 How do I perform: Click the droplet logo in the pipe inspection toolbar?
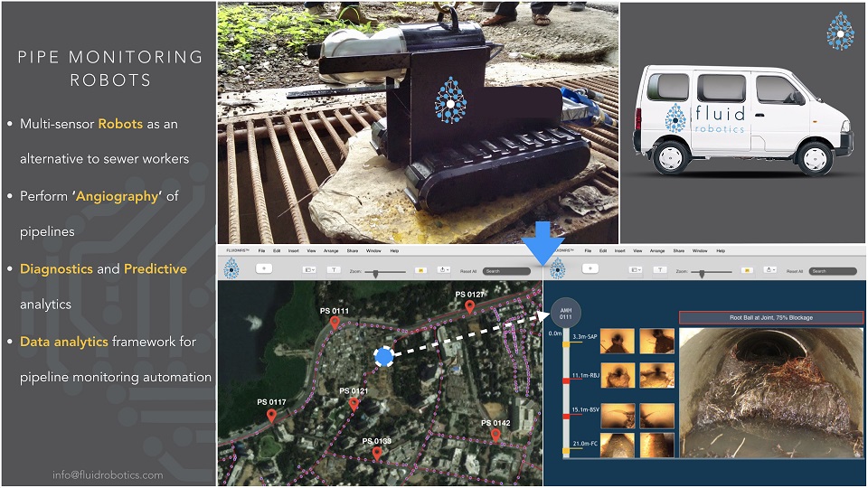pos(558,269)
